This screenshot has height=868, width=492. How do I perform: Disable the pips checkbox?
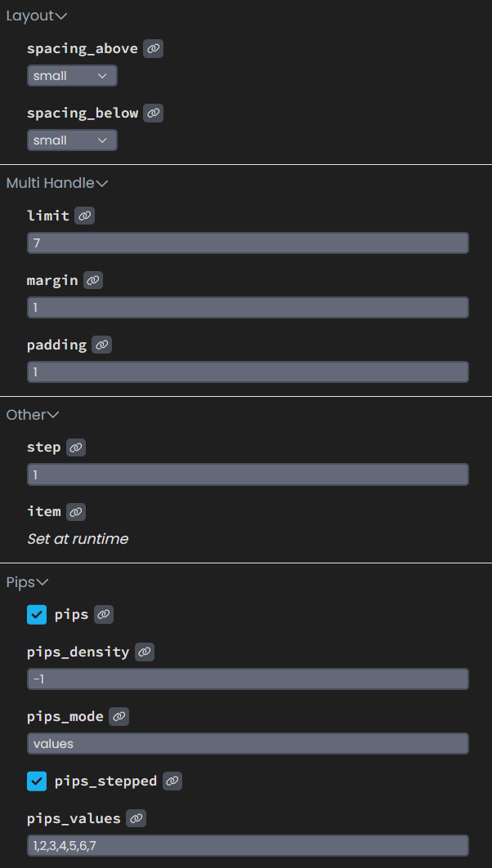coord(36,614)
